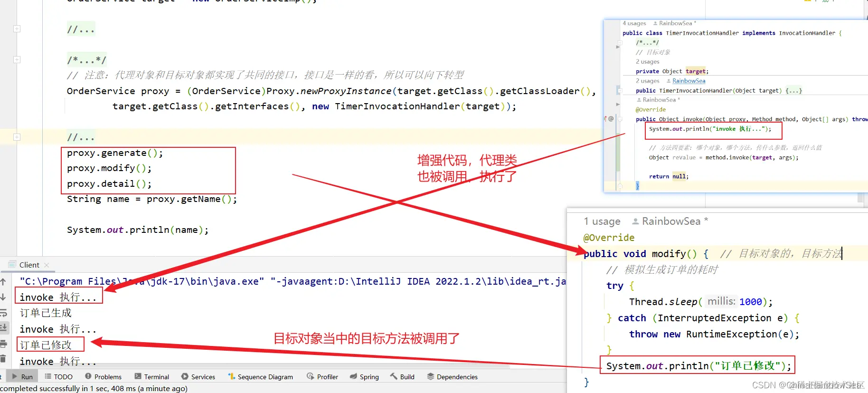Image resolution: width=868 pixels, height=393 pixels.
Task: Toggle scroll to end in Run console
Action: coord(3,327)
